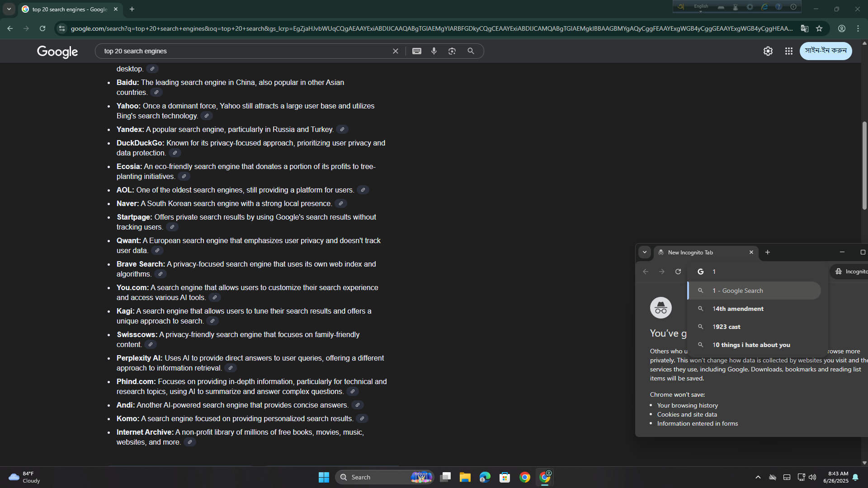Screen dimensions: 868x488
Task: Click the Google logo
Action: [57, 52]
